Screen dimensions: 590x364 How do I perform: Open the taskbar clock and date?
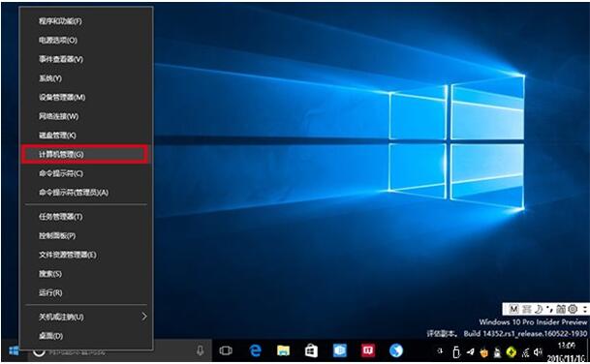coord(568,352)
